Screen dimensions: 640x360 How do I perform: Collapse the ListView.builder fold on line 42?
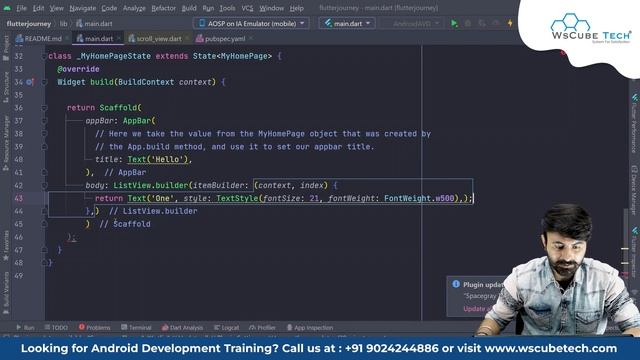click(x=44, y=185)
